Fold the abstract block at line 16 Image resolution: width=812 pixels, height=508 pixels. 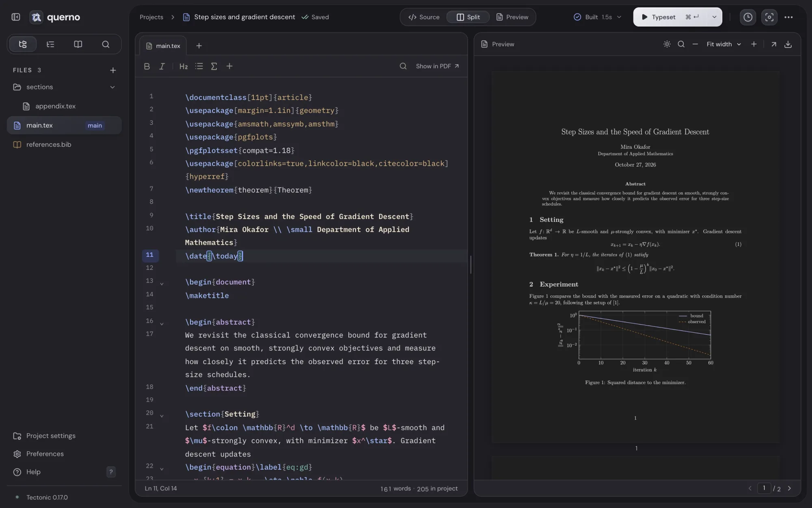click(162, 324)
